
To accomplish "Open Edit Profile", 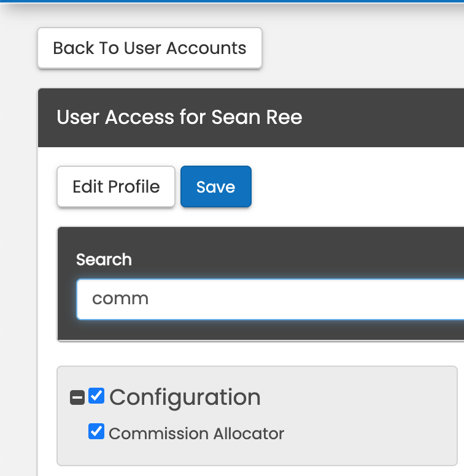I will [116, 186].
